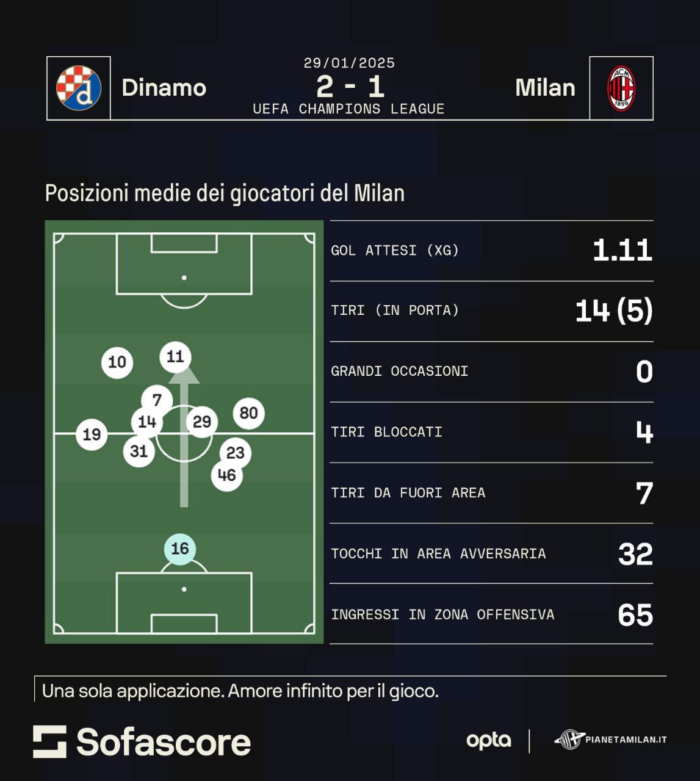Click the UEFA Champions League label

(348, 109)
